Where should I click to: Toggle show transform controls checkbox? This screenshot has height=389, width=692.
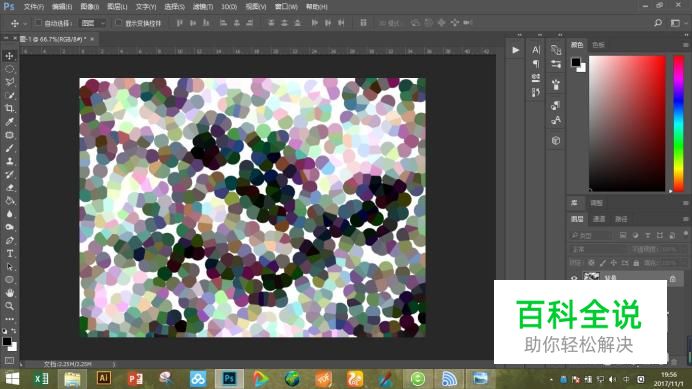click(118, 23)
